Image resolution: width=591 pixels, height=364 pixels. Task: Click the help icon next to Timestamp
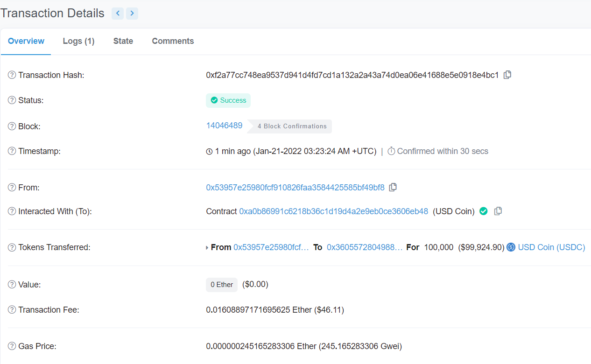[12, 151]
